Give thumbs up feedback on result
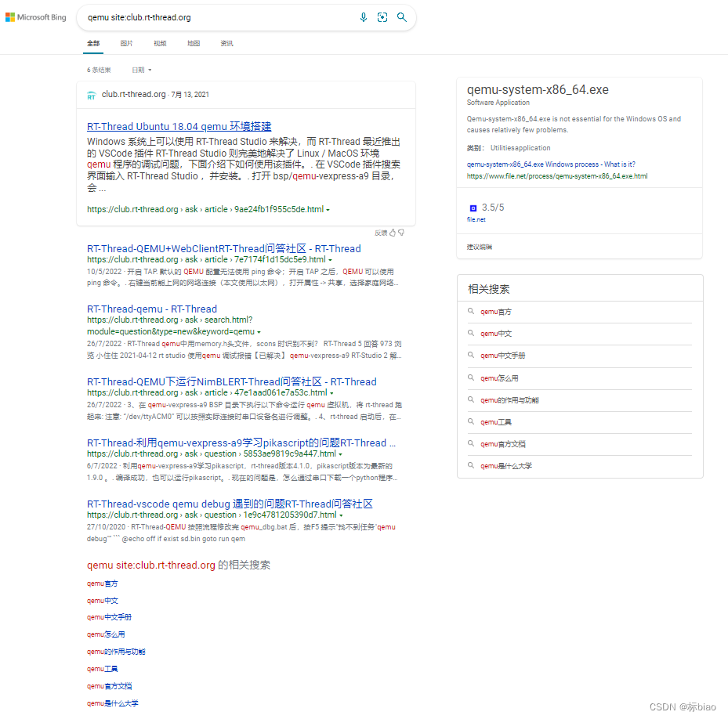 click(393, 233)
